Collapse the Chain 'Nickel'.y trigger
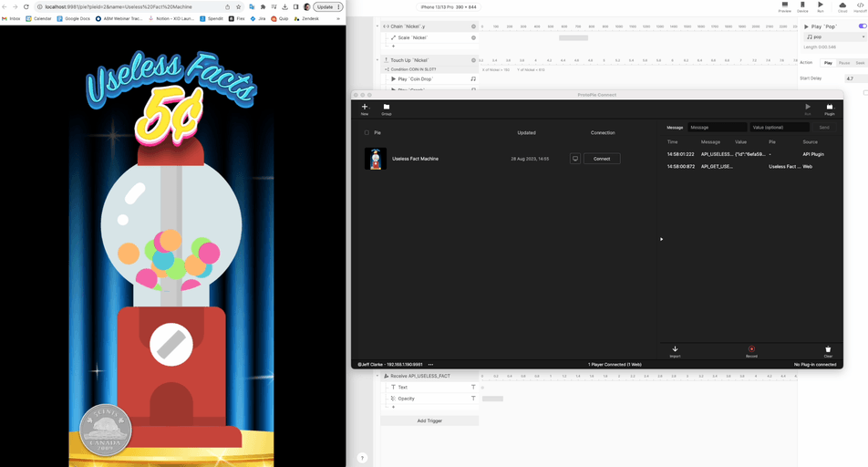The image size is (868, 467). coord(377,26)
